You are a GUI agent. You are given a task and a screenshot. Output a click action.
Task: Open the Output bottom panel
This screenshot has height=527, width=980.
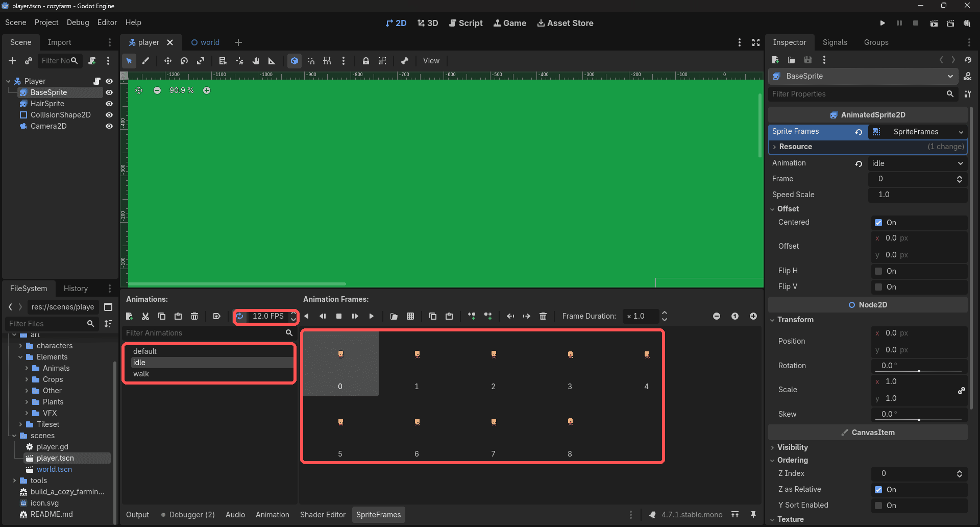[x=137, y=515]
